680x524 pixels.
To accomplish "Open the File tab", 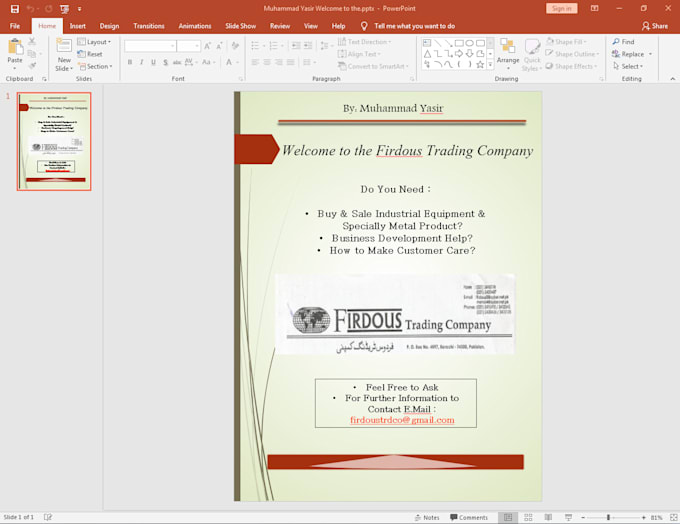I will point(15,26).
